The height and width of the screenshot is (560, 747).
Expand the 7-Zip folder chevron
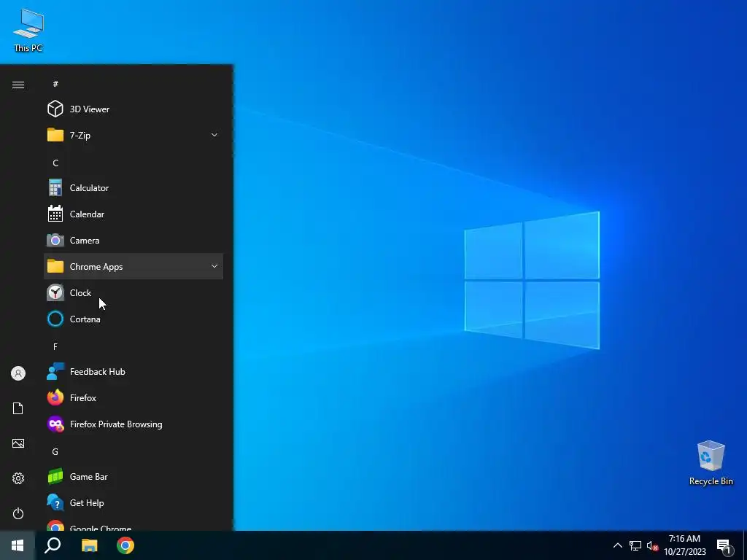pyautogui.click(x=214, y=135)
